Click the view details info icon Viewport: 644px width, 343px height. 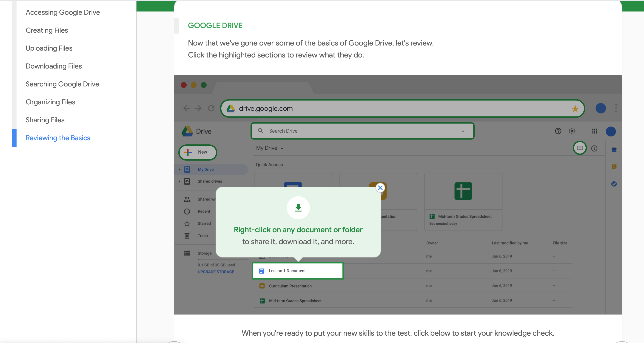(594, 148)
